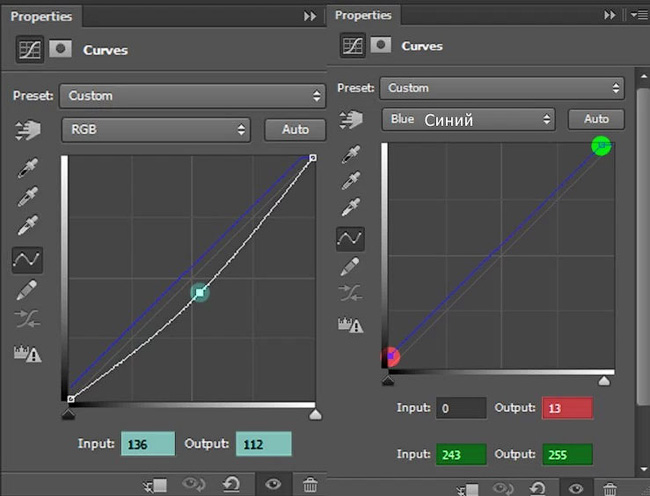Pick the white point eyedropper in left panel
This screenshot has width=650, height=496.
coord(28,225)
